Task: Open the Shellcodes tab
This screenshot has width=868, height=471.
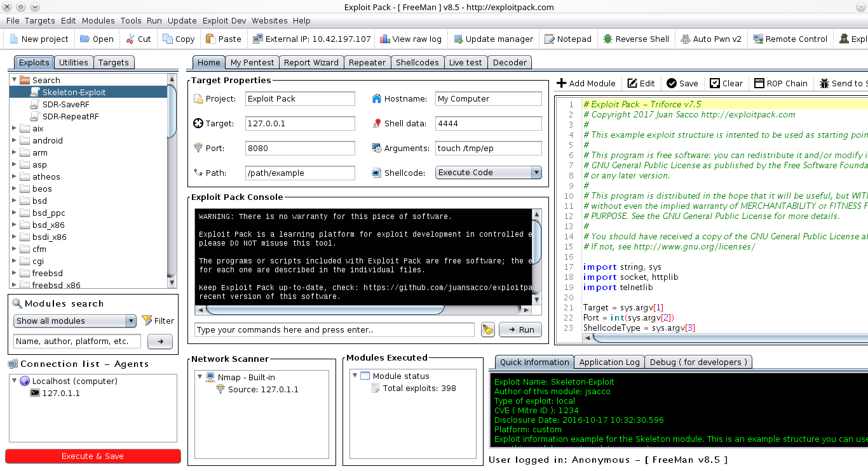Action: coord(417,62)
